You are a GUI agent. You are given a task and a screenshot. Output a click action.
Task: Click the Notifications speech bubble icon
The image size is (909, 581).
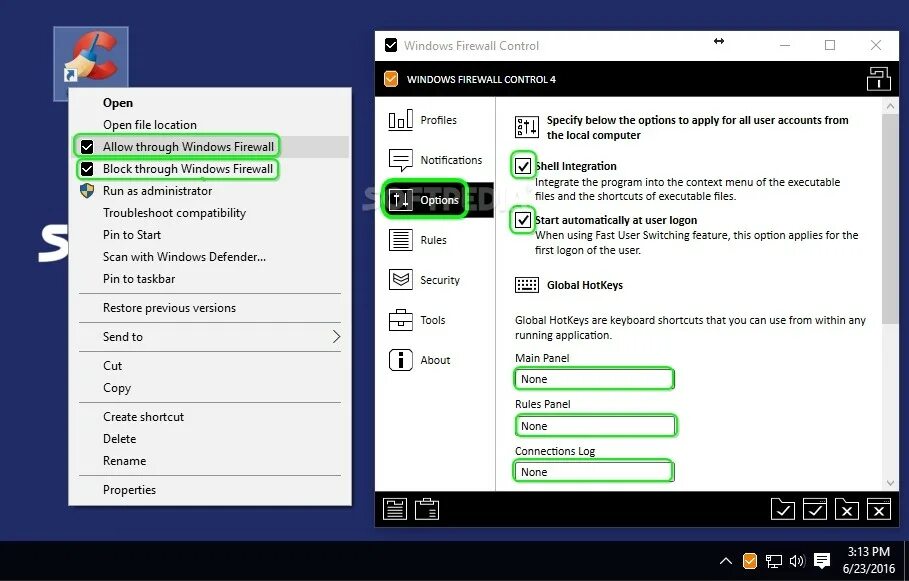click(x=401, y=160)
